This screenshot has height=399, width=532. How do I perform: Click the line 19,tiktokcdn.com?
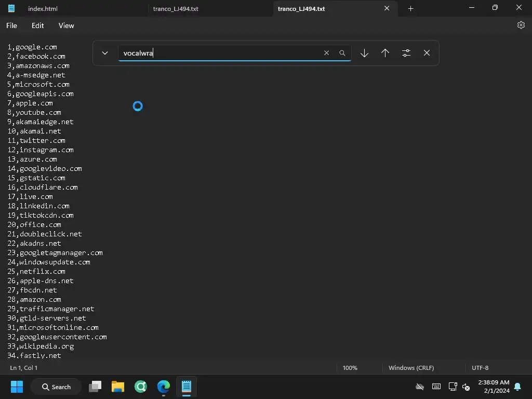(41, 216)
